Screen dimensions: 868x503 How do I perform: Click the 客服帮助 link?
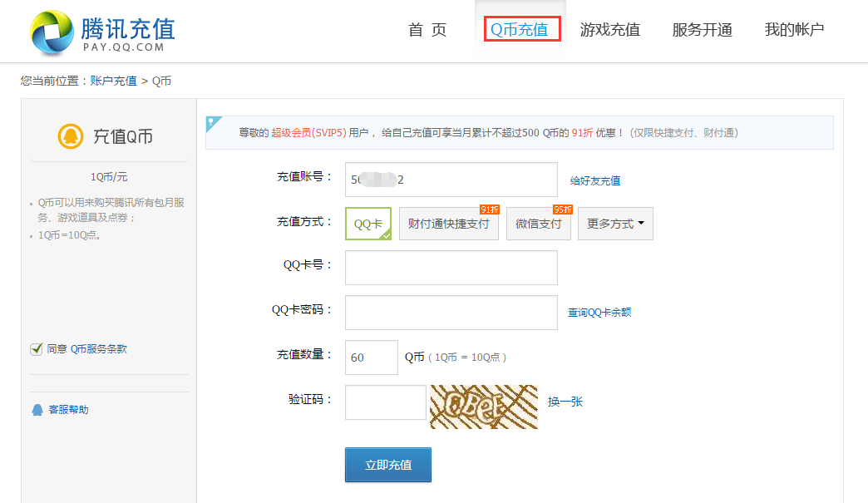coord(69,410)
